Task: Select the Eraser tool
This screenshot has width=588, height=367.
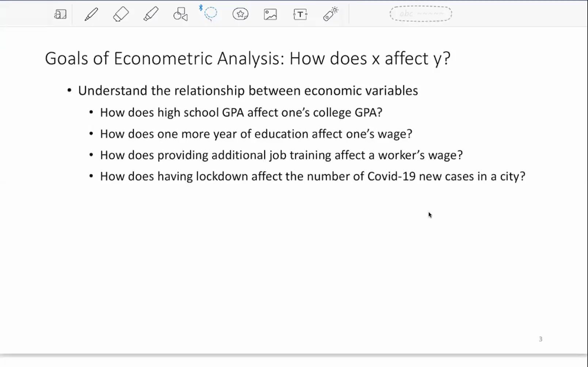Action: click(x=121, y=14)
